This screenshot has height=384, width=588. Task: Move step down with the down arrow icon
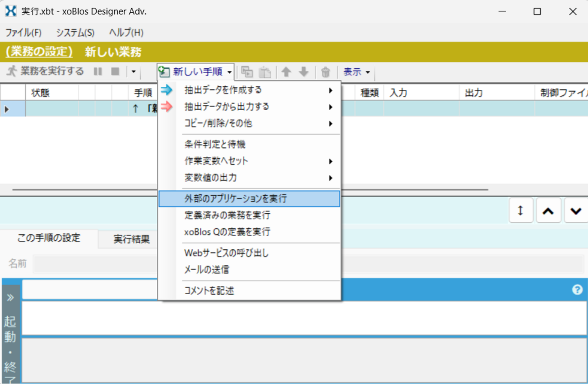tap(304, 72)
